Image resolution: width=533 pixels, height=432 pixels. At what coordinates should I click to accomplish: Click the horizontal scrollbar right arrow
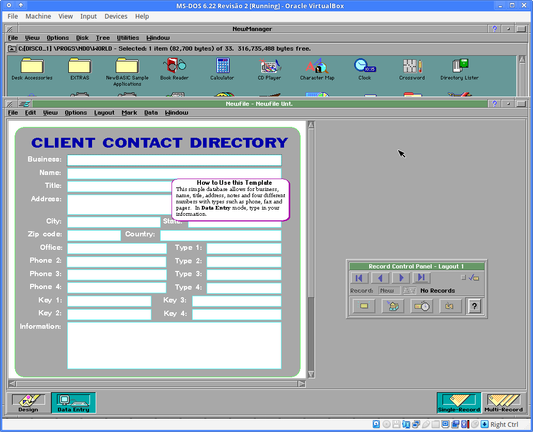(302, 384)
